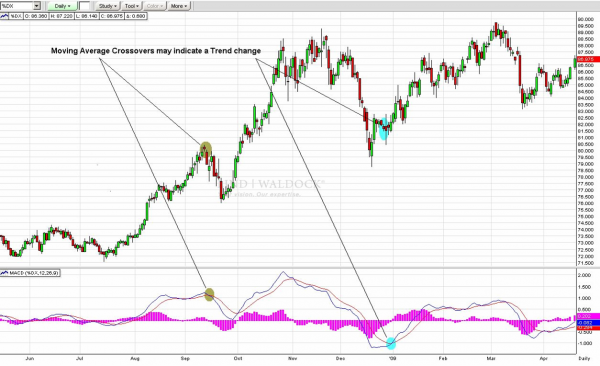Screen dimensions: 600x366
Task: Click the Jun label on the date axis
Action: coord(29,359)
